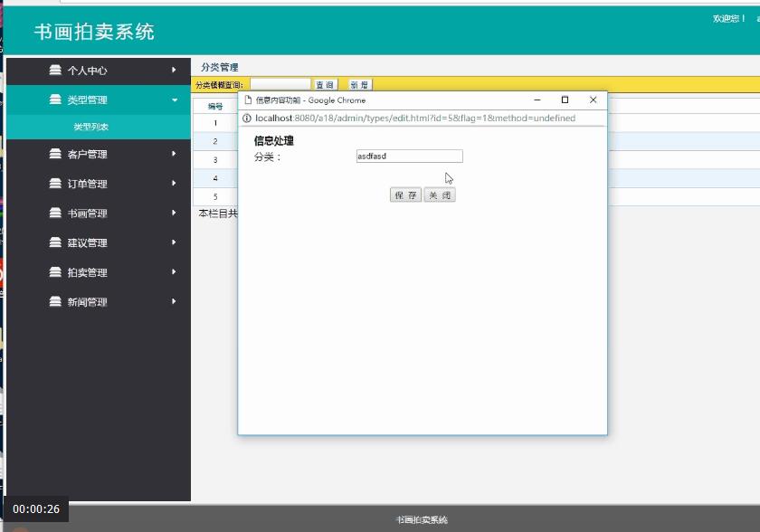
Task: Click the 分类模糊查询 search input field
Action: coord(280,85)
